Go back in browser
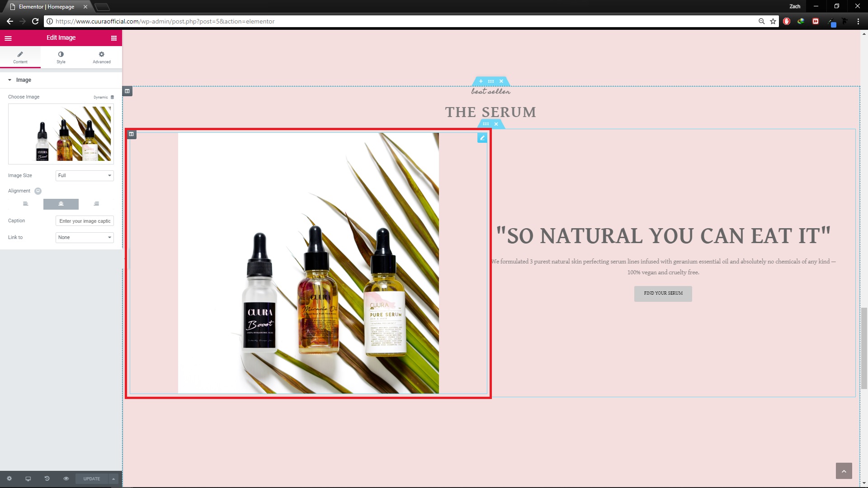The image size is (868, 488). coord(10,21)
